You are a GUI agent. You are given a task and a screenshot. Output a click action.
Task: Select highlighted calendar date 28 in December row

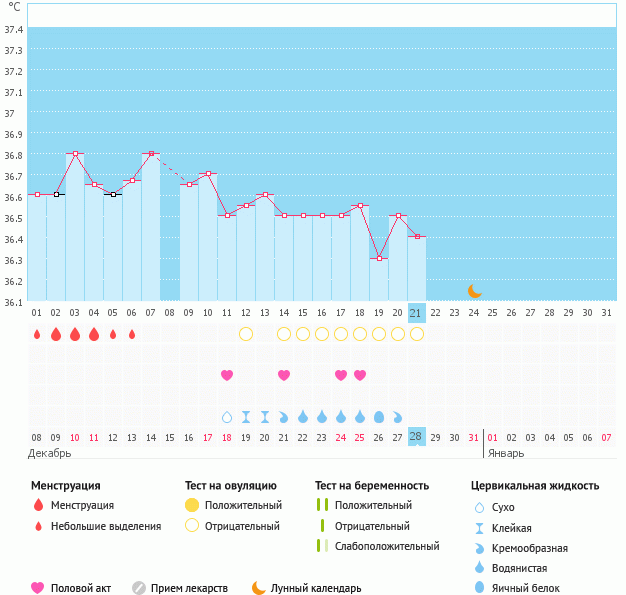pos(417,437)
